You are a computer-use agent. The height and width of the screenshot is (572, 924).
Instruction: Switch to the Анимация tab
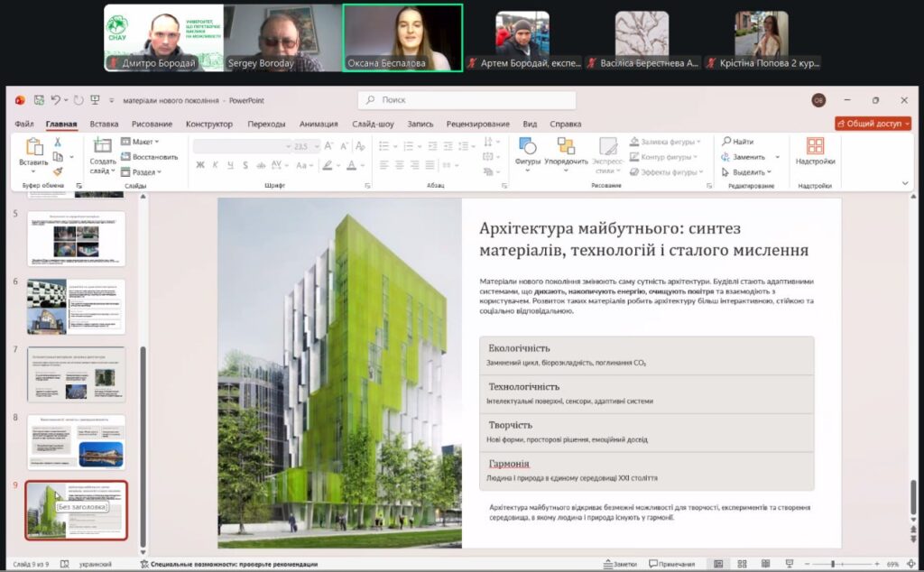tap(319, 125)
